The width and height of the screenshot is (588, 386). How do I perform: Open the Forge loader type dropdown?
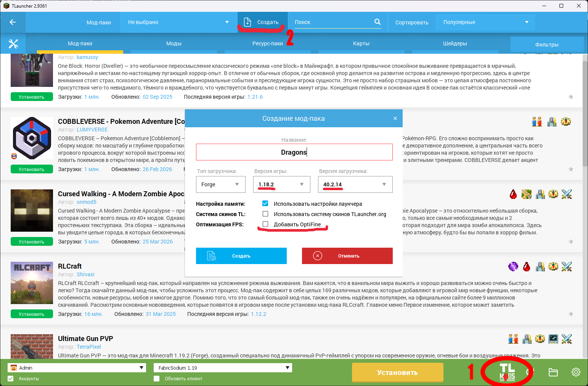[221, 184]
